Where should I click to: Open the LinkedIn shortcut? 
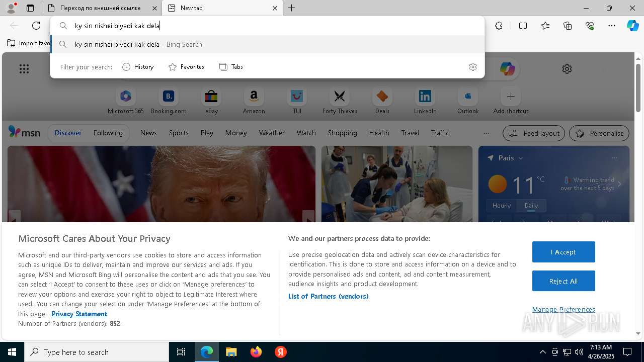[x=425, y=101]
